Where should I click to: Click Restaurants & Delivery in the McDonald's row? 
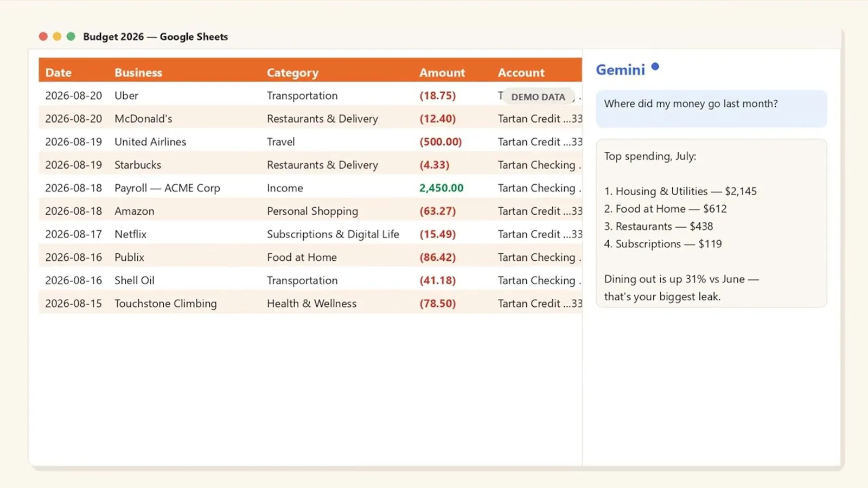[322, 119]
